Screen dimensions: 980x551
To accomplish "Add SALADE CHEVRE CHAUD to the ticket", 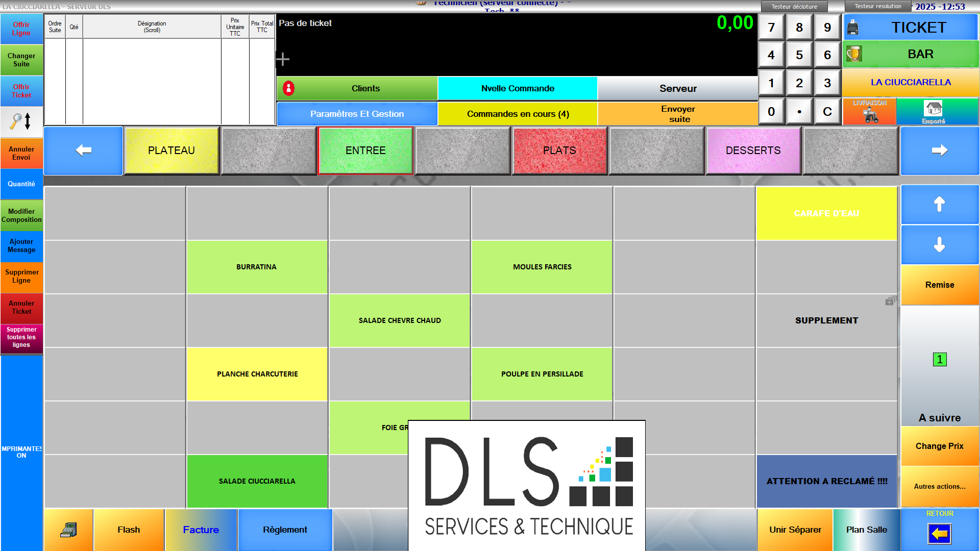I will point(400,320).
